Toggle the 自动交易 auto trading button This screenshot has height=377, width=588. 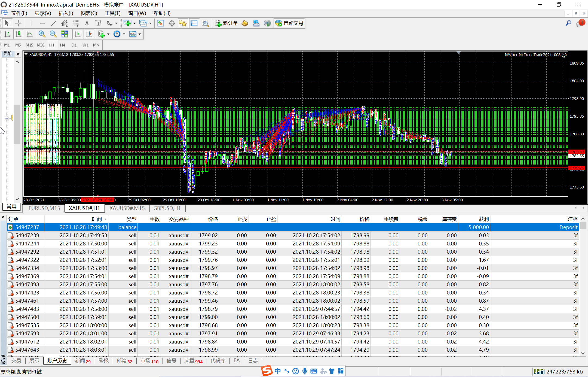pos(289,23)
